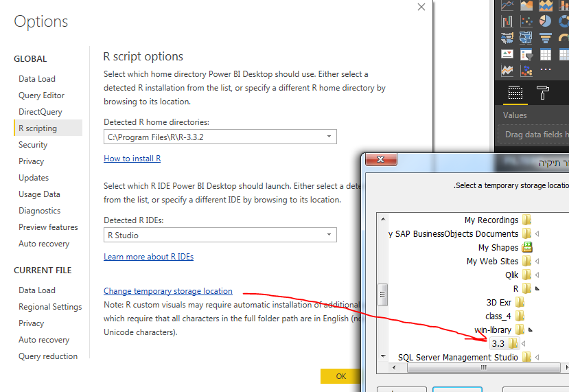Screen dimensions: 569x392
Task: Open Preview features options
Action: click(48, 227)
